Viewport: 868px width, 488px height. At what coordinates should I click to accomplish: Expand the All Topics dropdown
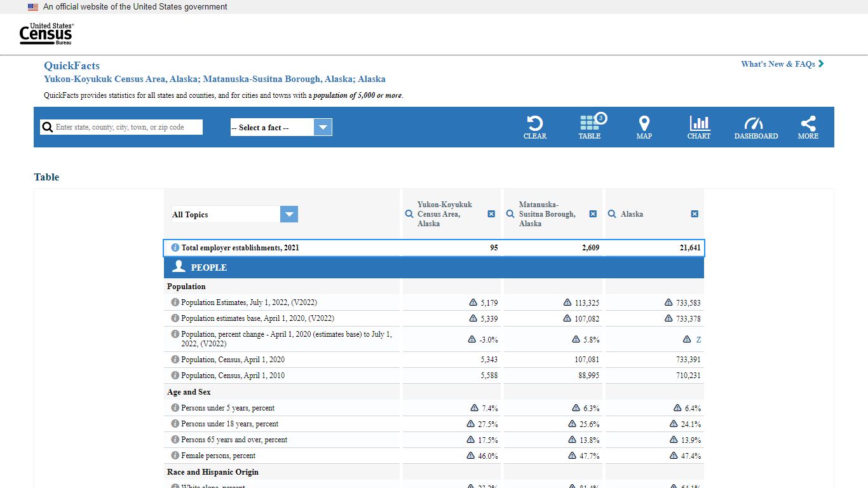click(x=234, y=215)
